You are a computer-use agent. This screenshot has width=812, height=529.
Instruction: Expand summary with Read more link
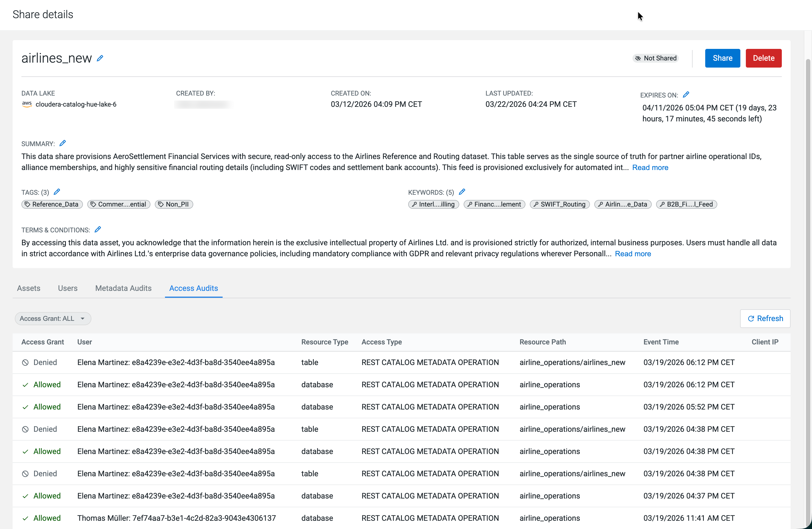coord(650,168)
